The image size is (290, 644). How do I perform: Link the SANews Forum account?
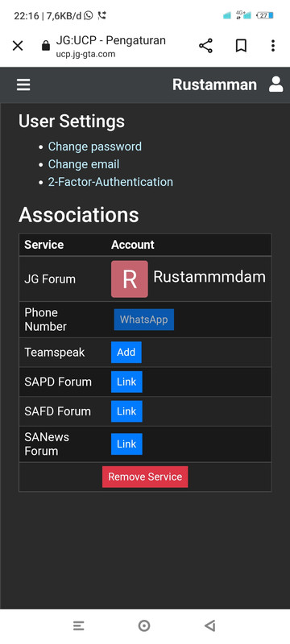tap(126, 444)
